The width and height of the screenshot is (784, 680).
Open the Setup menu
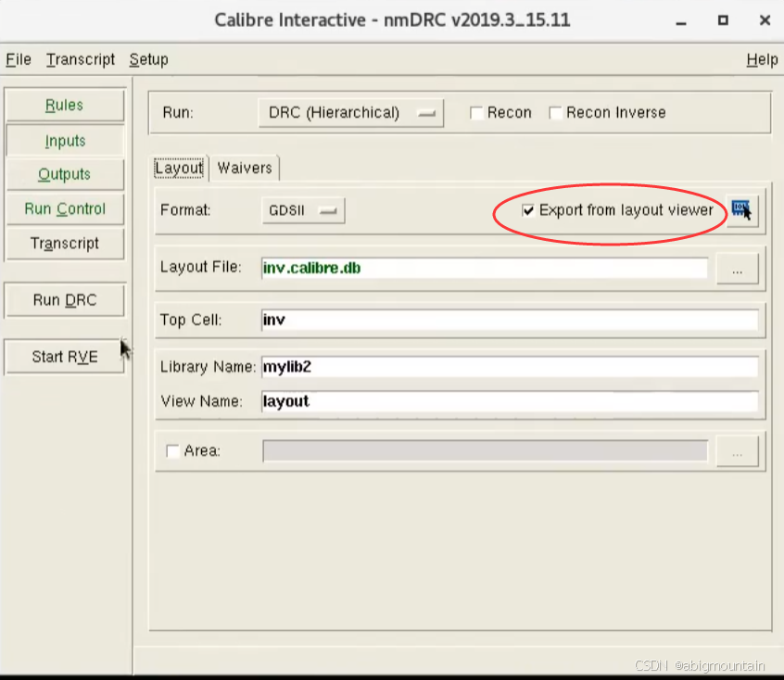click(148, 59)
